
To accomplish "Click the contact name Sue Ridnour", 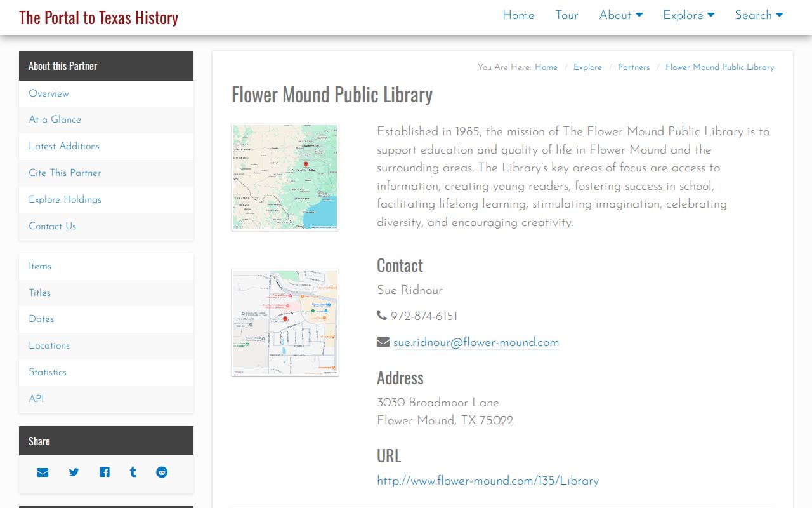I will click(x=410, y=290).
